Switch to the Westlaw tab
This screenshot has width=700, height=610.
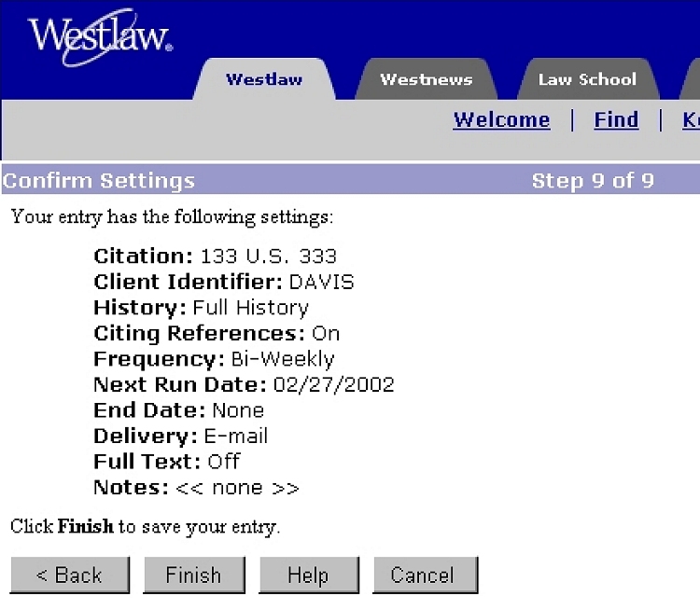click(x=263, y=79)
